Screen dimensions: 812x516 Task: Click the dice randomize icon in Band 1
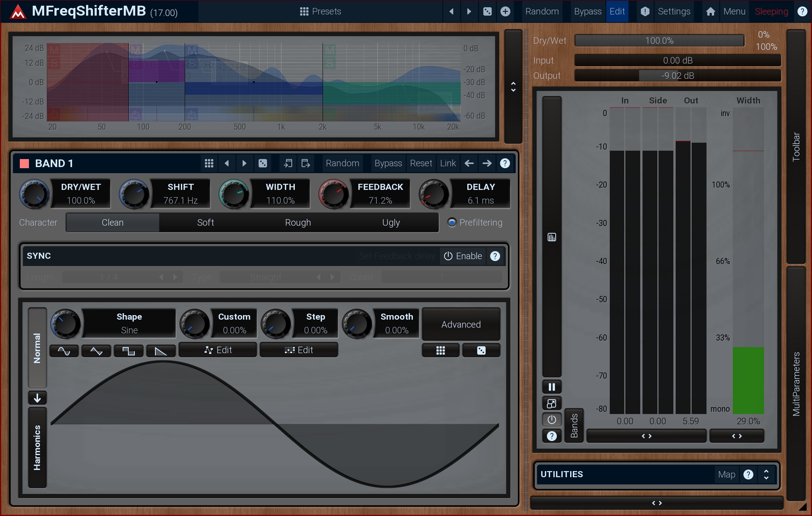(x=263, y=163)
